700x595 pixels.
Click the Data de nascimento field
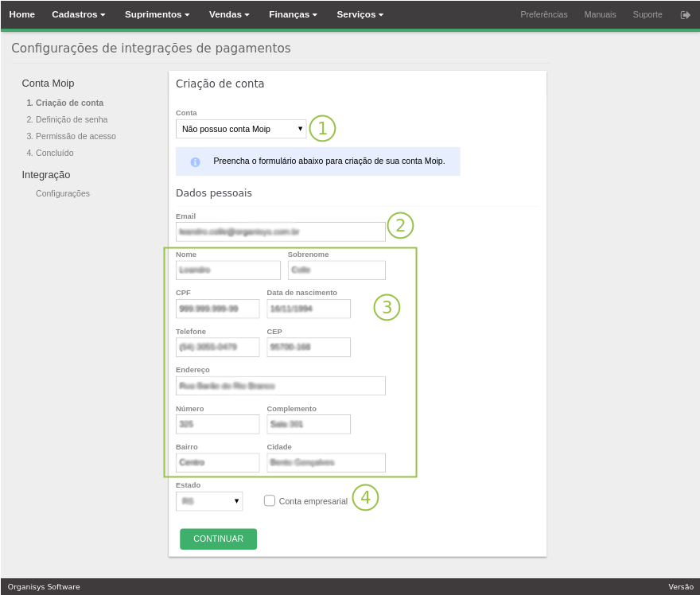pyautogui.click(x=309, y=309)
